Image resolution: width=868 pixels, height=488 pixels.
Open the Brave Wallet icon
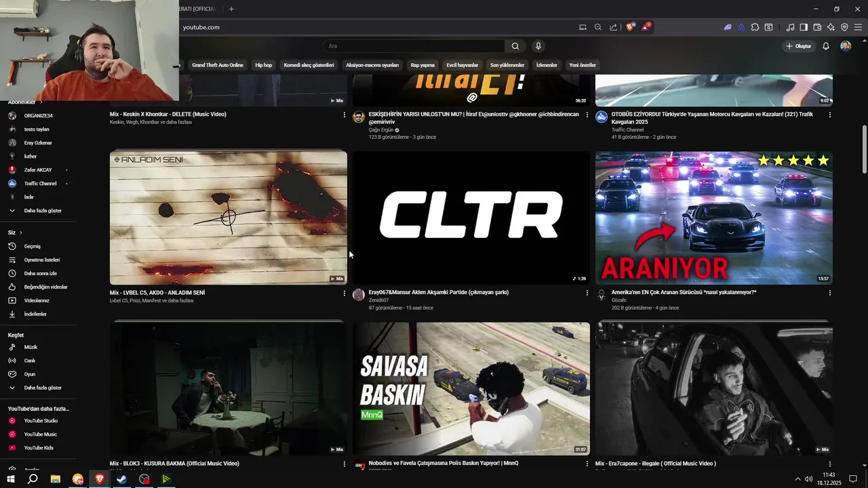(x=817, y=27)
